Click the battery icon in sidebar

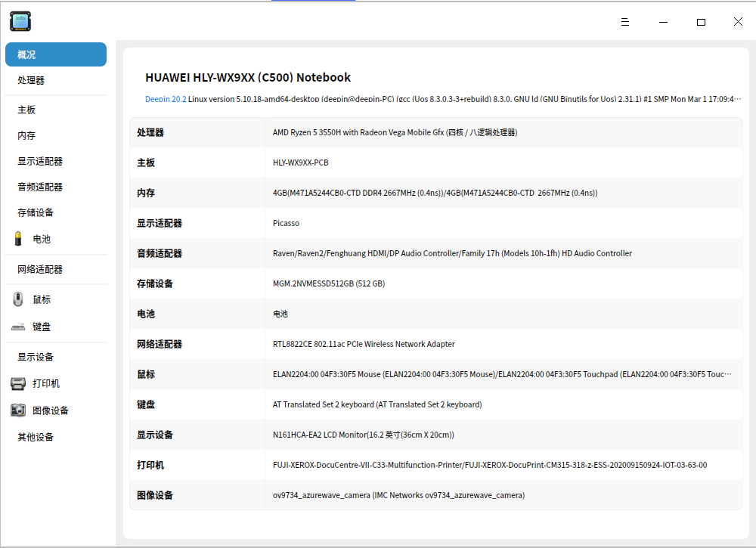tap(18, 239)
